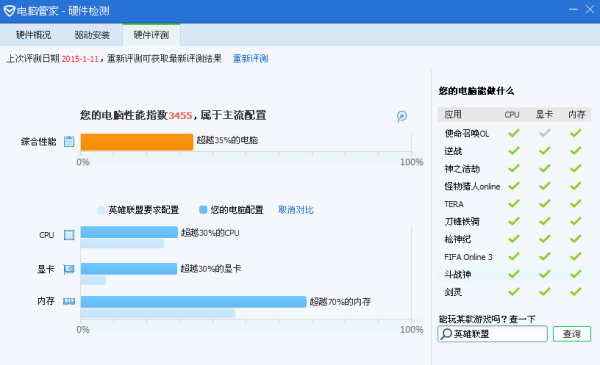Screen dimensions: 600x365
Task: Click the CPU column header in table
Action: (x=512, y=114)
